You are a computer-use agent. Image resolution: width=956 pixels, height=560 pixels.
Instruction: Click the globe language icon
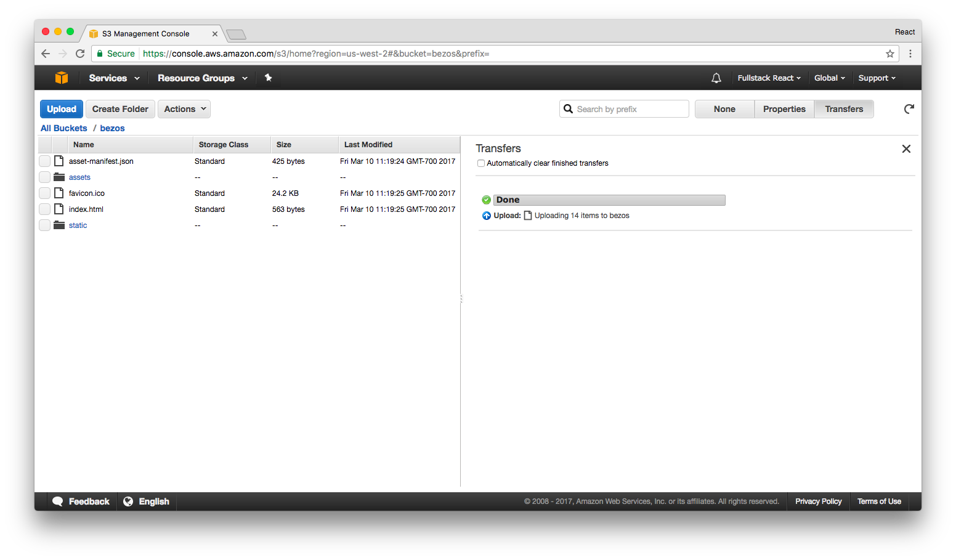128,501
